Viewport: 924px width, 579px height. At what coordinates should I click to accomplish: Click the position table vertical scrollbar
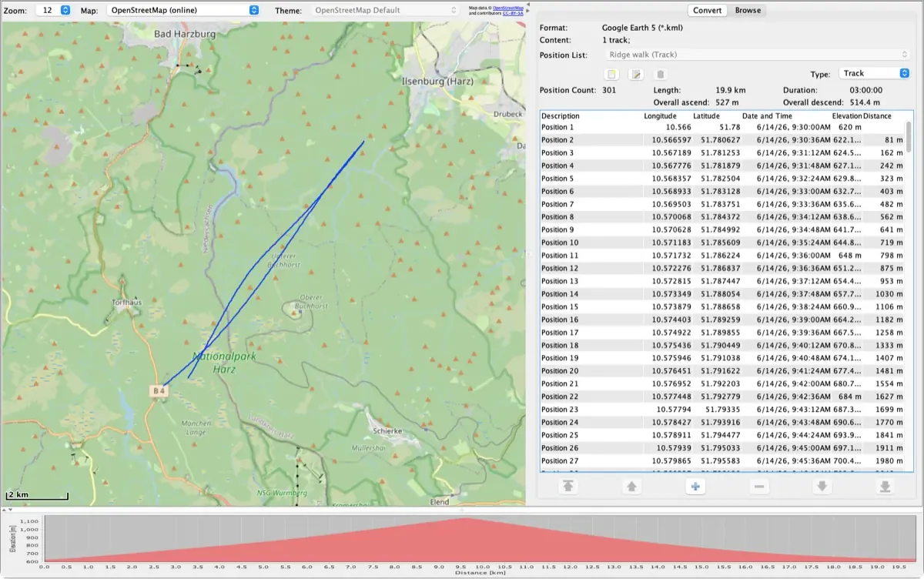click(909, 137)
